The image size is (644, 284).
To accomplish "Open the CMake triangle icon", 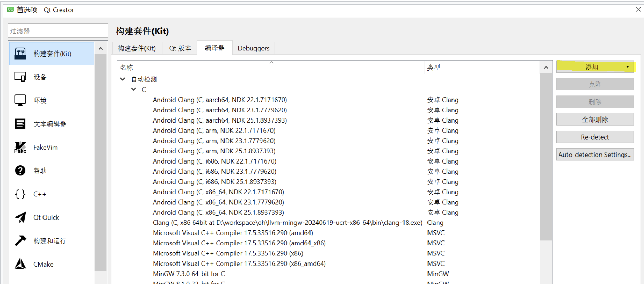I will (20, 264).
